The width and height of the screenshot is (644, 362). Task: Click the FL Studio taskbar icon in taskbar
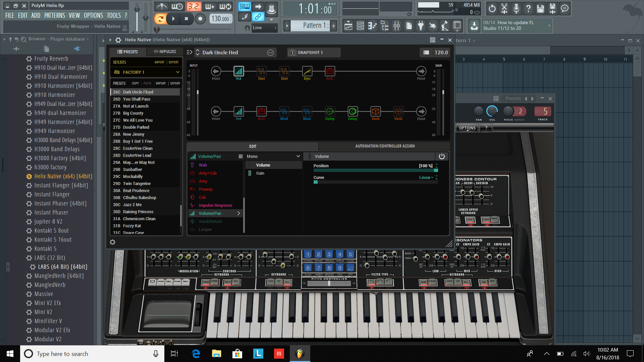(299, 354)
